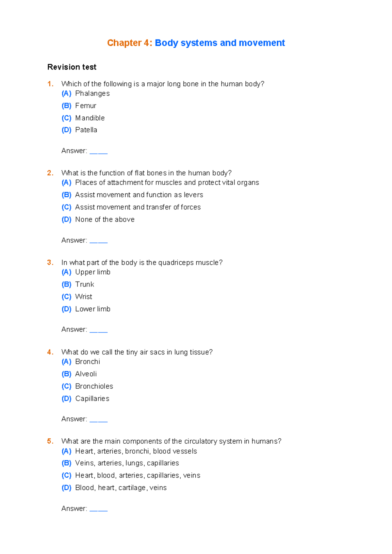Screen dimensions: 392x554
Task: Choose option (A) Phalanges
Action: [86, 93]
